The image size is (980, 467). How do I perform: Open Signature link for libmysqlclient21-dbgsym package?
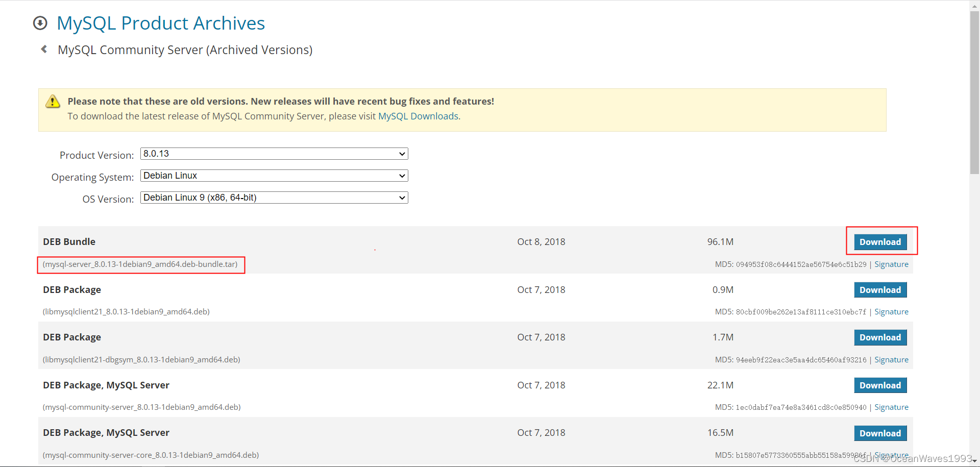pos(891,360)
